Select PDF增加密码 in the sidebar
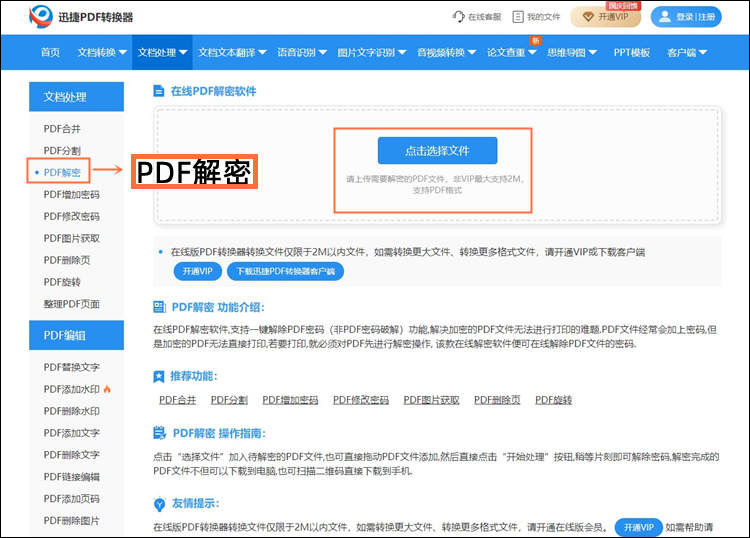 72,195
